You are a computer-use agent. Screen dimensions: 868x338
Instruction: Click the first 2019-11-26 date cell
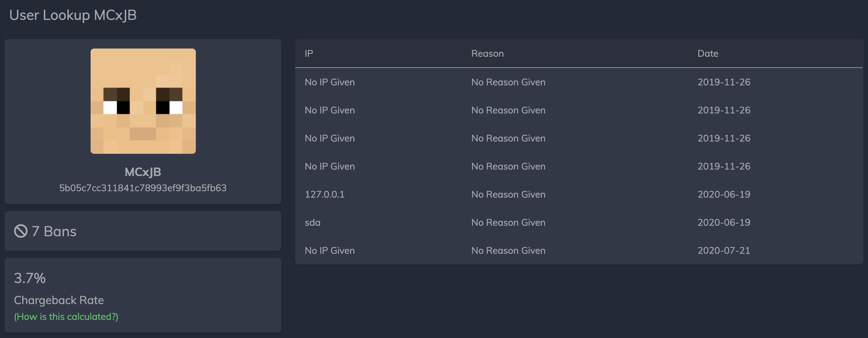tap(723, 82)
